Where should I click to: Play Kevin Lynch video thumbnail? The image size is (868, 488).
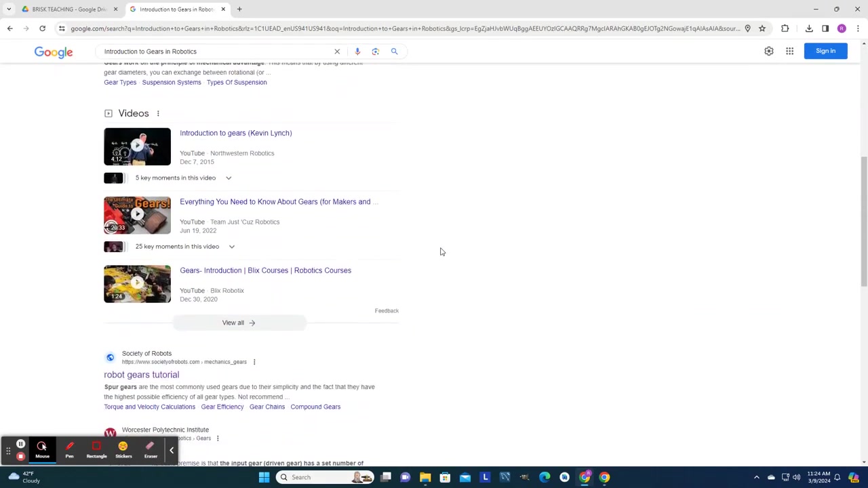pyautogui.click(x=137, y=146)
